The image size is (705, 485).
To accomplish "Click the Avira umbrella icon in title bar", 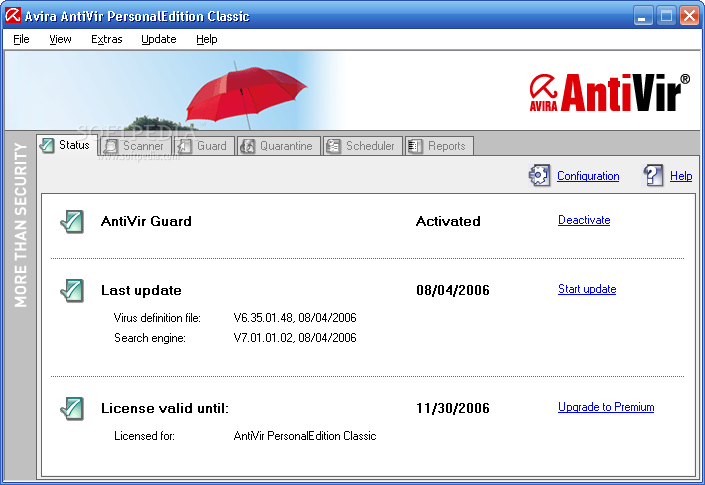I will coord(15,16).
